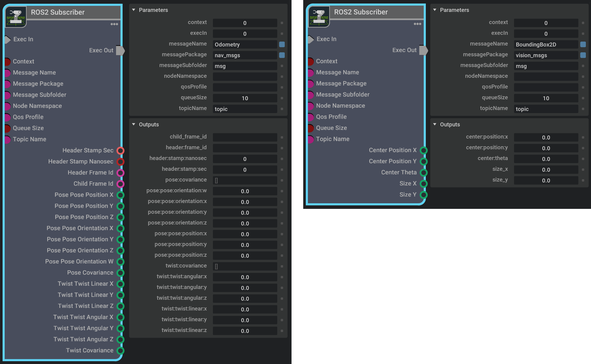The image size is (591, 364).
Task: Click the Header Stamp Sec output port
Action: tap(120, 150)
